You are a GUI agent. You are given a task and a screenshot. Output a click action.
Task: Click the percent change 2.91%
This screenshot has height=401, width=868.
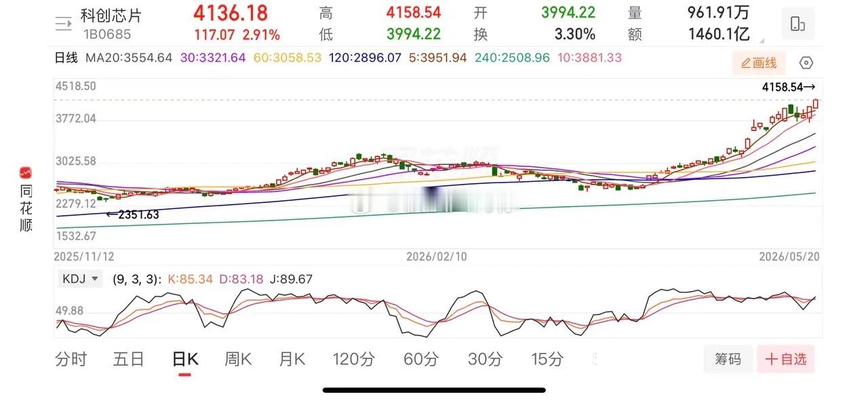pos(261,34)
